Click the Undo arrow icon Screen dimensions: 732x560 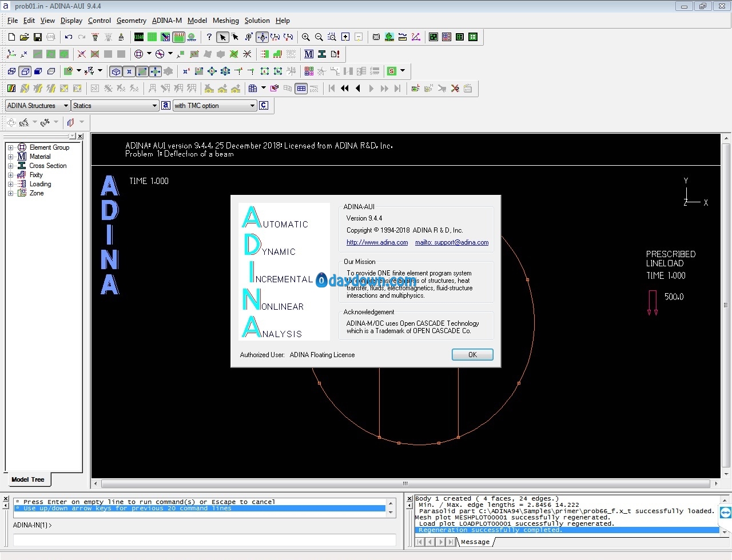point(69,37)
